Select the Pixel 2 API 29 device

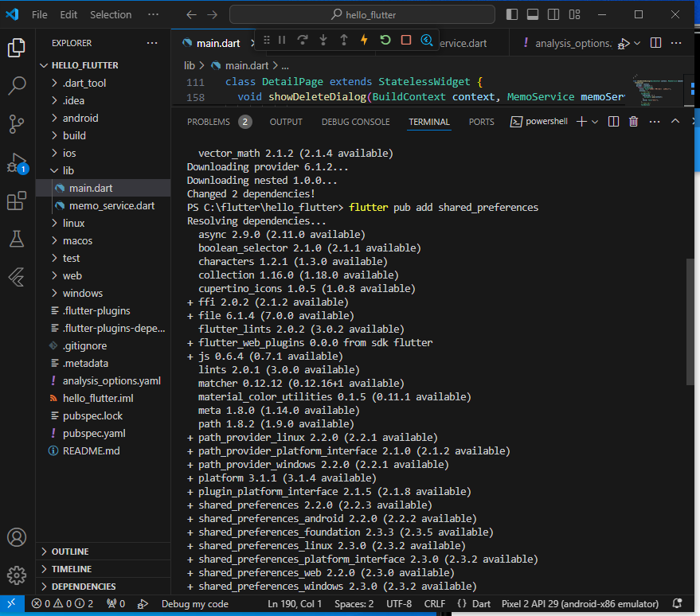tap(580, 604)
